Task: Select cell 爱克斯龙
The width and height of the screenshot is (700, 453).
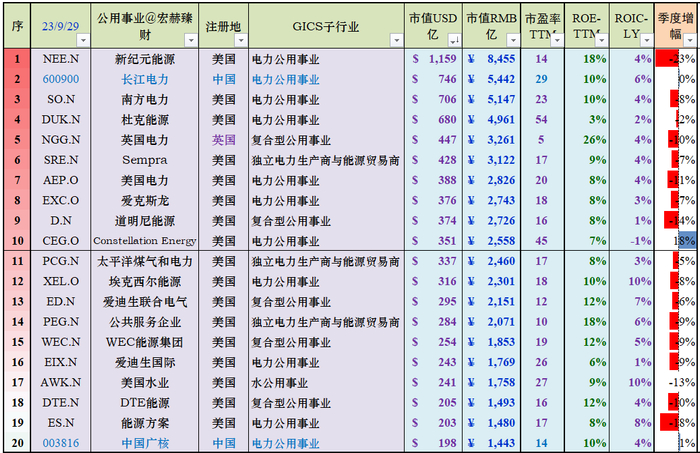Action: pyautogui.click(x=145, y=200)
